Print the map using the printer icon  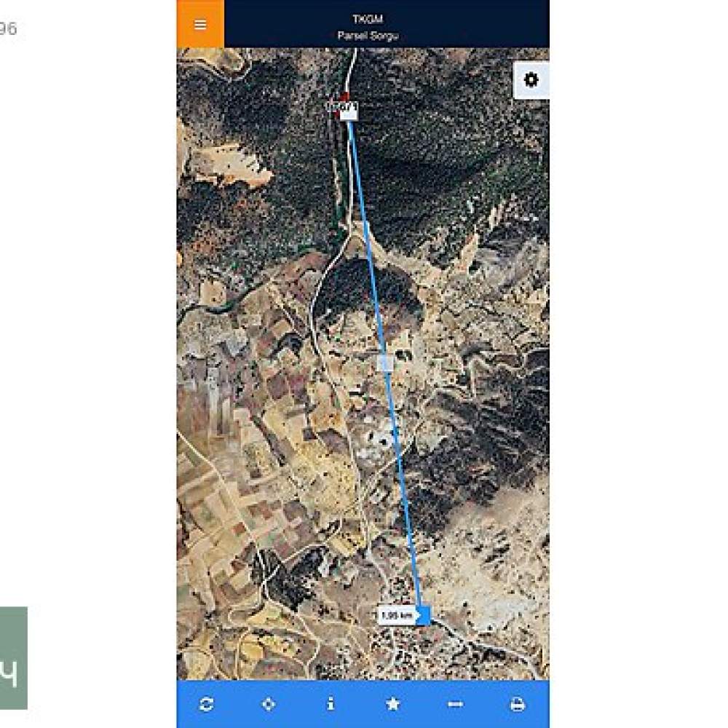[x=518, y=704]
